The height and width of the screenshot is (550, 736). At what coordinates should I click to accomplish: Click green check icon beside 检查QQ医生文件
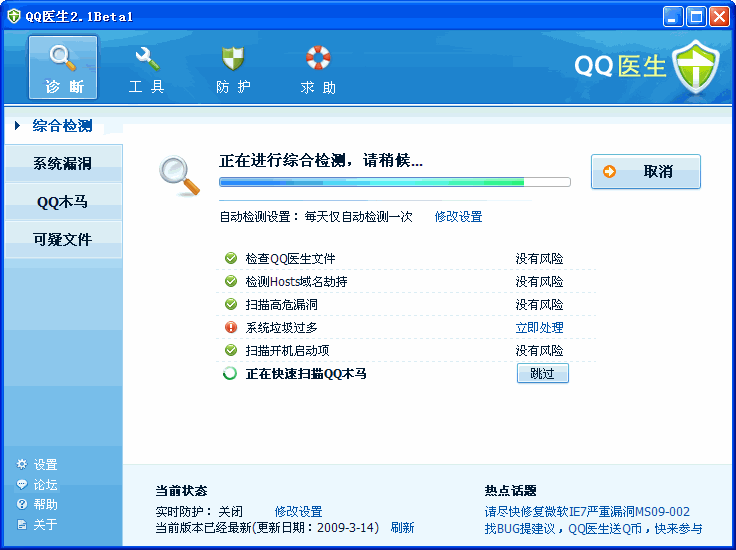click(x=231, y=258)
